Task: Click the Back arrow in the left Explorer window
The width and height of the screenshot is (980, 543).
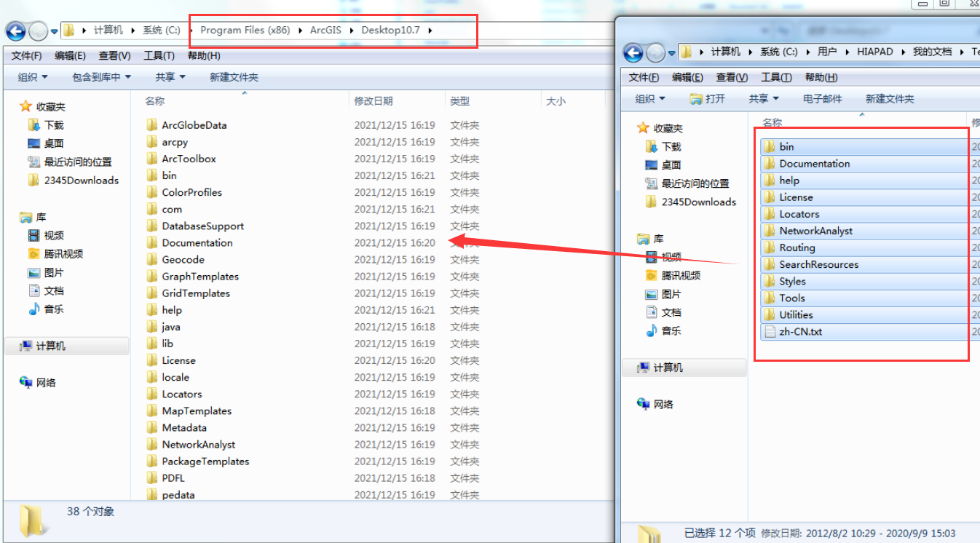Action: coord(15,31)
